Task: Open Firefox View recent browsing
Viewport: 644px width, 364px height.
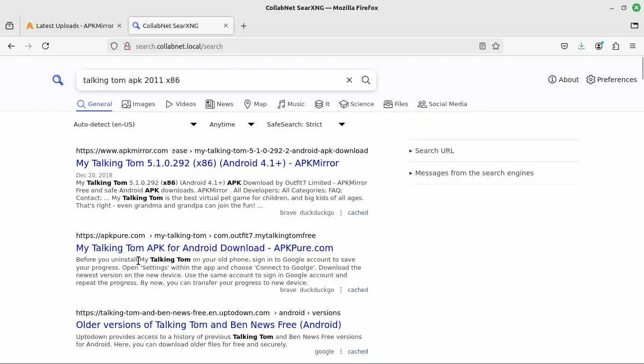Action: (x=9, y=26)
